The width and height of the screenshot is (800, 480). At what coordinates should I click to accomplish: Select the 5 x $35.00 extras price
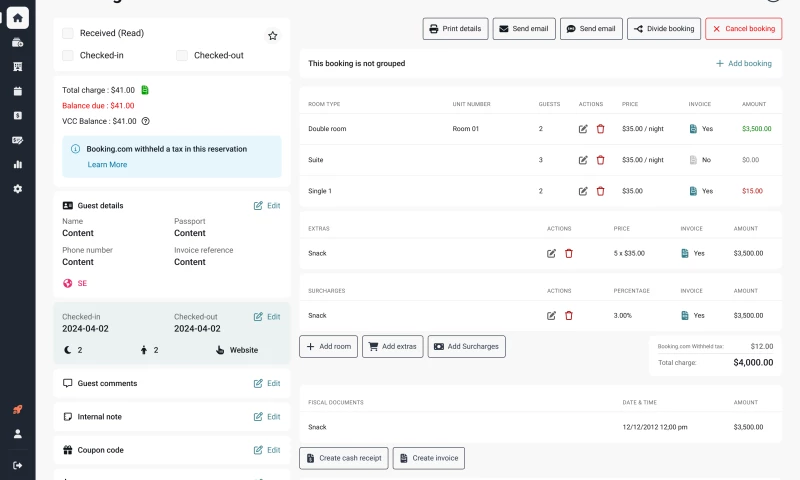(629, 254)
